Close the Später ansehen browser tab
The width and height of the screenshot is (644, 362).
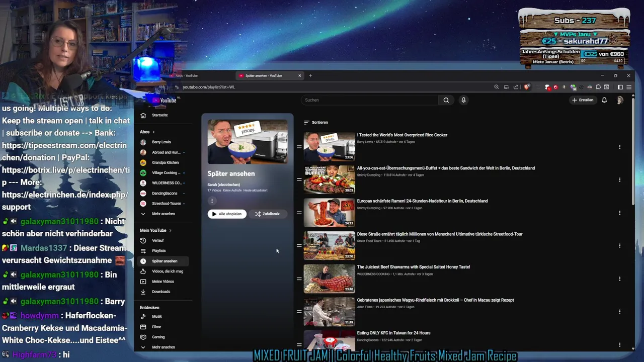tap(299, 76)
